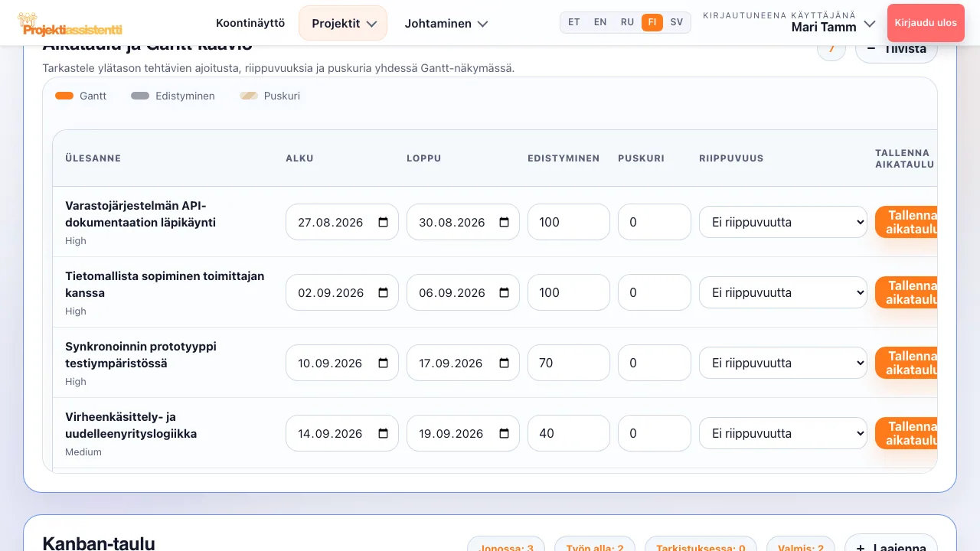
Task: Choose dependency for Virheenkäsittely- ja uudelleenyrityslogiikka
Action: coord(783,434)
